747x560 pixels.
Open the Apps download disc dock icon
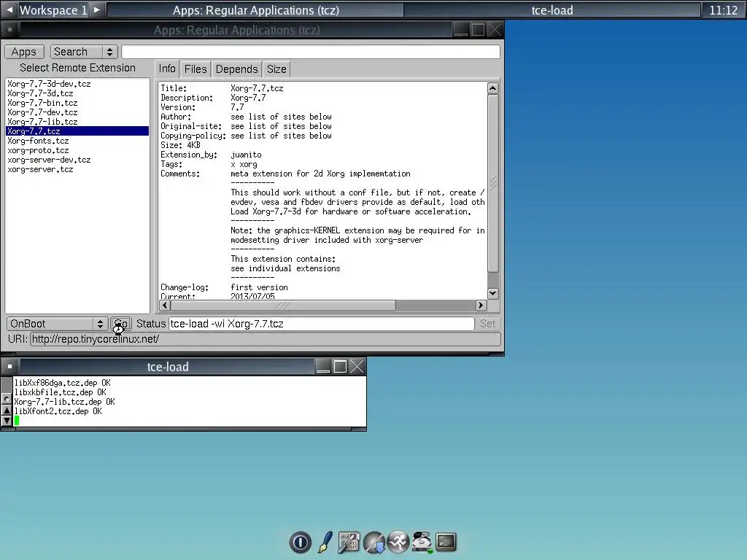[374, 542]
